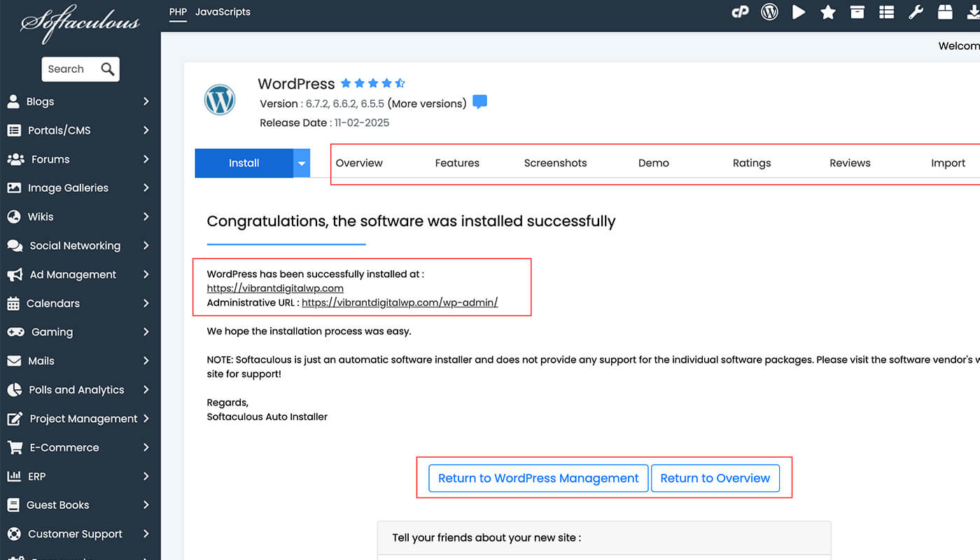Open the Import tab
This screenshot has height=560, width=980.
pyautogui.click(x=948, y=163)
